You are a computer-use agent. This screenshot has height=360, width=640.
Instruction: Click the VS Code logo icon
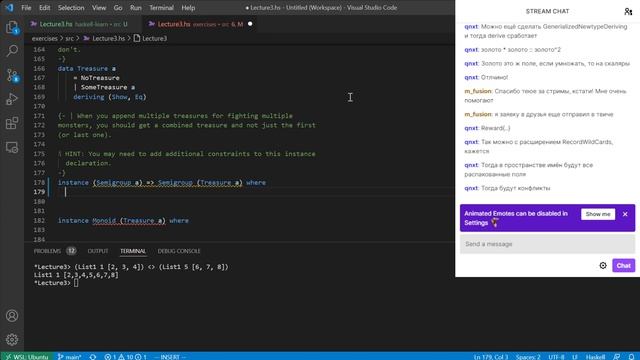click(9, 7)
